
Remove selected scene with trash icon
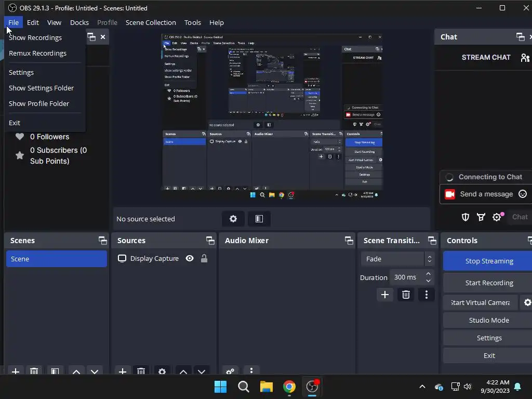click(x=34, y=371)
